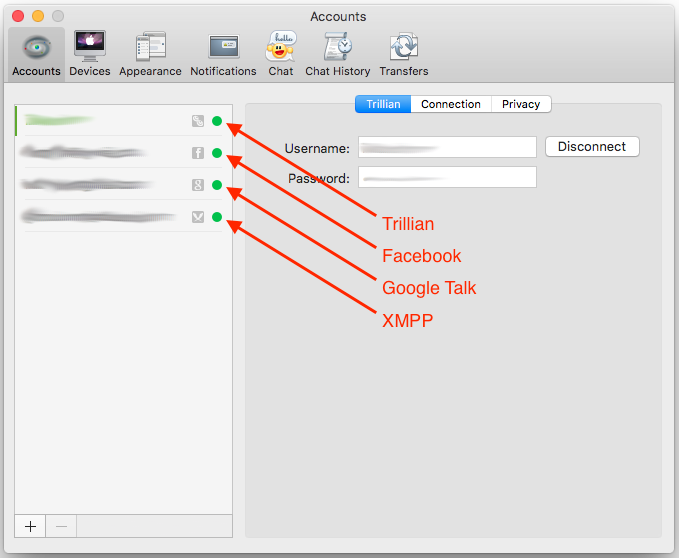Screen dimensions: 679x558
Task: Switch to the Connection tab
Action: pyautogui.click(x=451, y=104)
